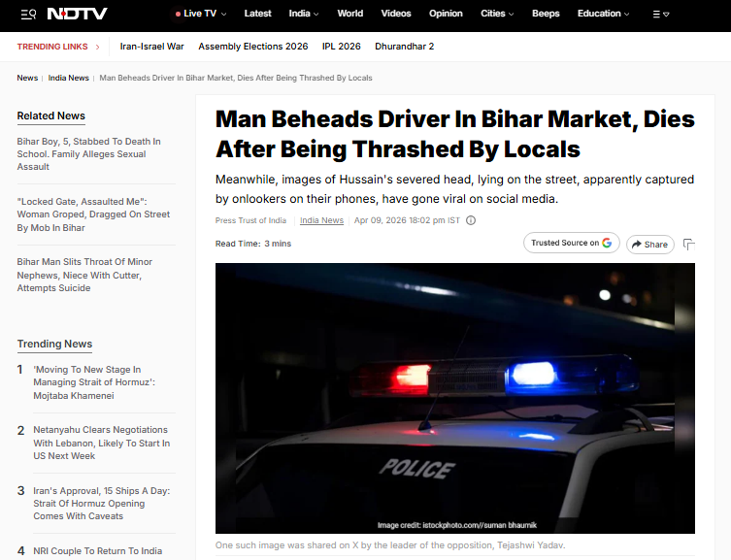Click the police car article image

coord(455,398)
